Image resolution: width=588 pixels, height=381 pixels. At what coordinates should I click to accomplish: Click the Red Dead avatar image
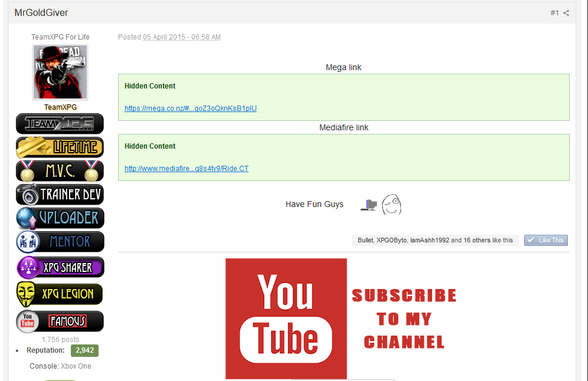coord(60,72)
